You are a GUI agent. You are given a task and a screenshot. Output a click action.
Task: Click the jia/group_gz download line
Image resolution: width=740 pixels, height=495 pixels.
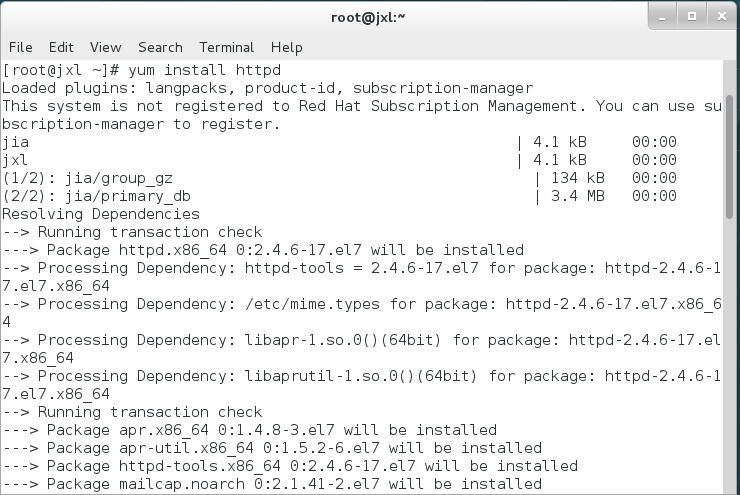click(96, 178)
